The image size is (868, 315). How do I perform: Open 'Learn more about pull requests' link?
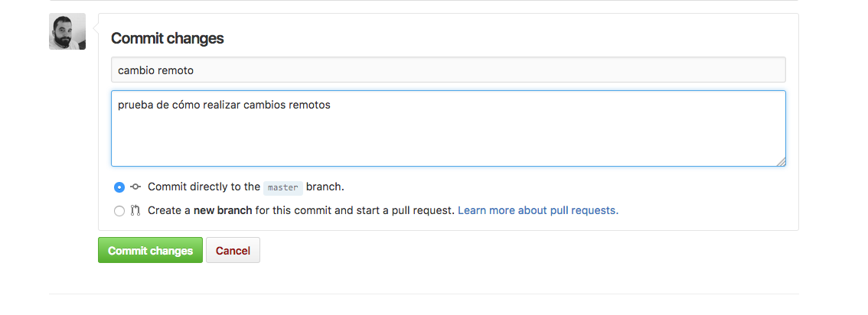pos(538,210)
